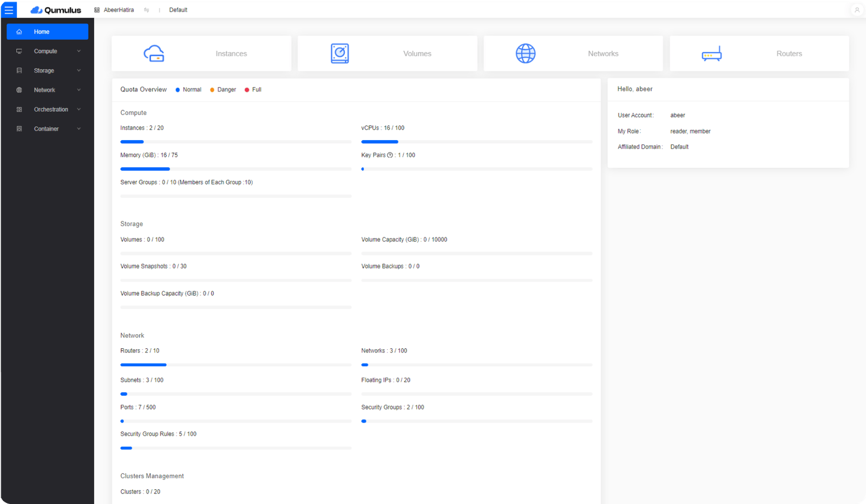Open the Volumes shortcut card icon
866x504 pixels.
click(340, 53)
